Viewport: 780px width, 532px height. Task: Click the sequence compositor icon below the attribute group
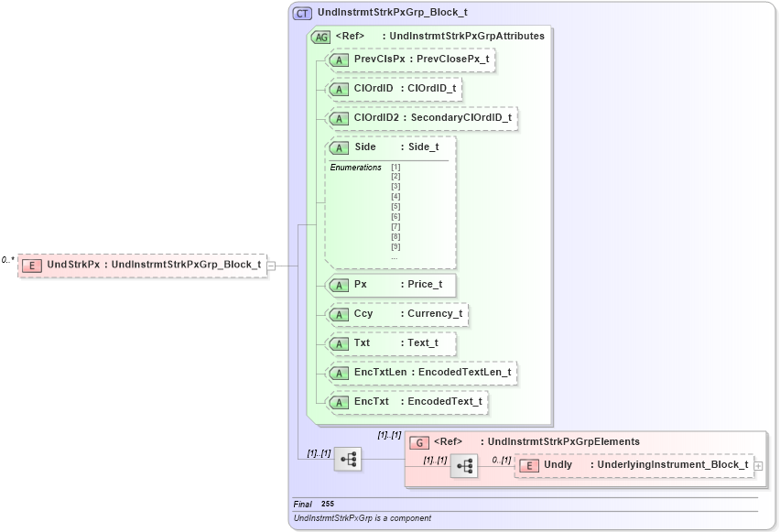[350, 459]
